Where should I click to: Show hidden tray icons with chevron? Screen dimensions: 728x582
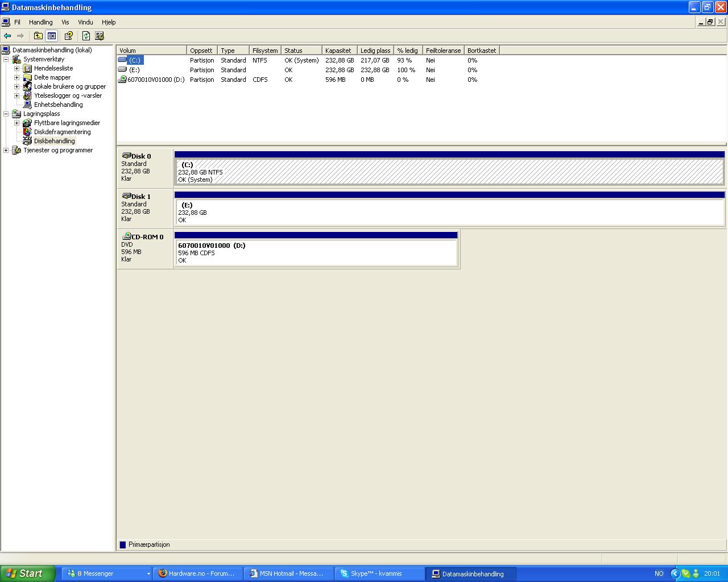tap(675, 573)
